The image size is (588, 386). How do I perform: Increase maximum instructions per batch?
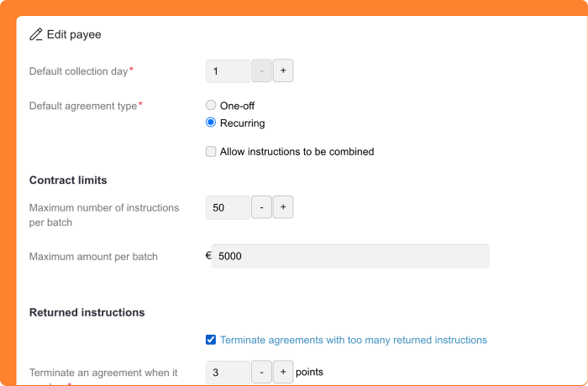[283, 207]
